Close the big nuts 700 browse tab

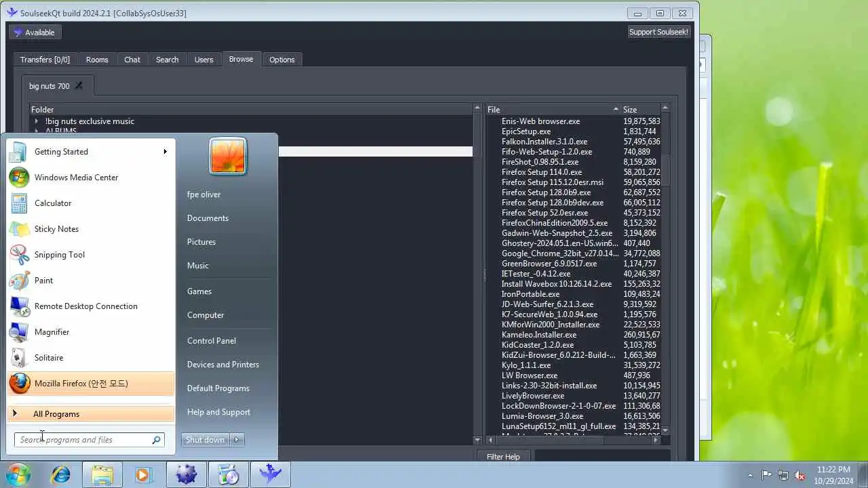click(x=79, y=85)
